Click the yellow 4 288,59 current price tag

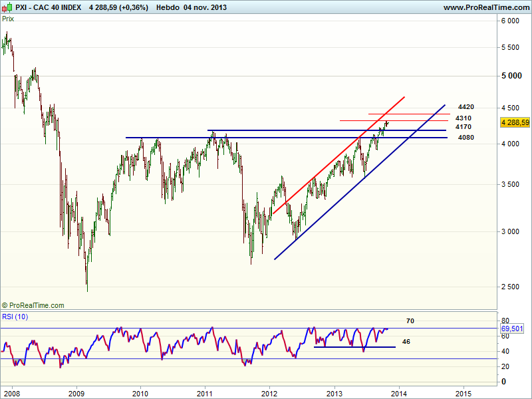(515, 122)
